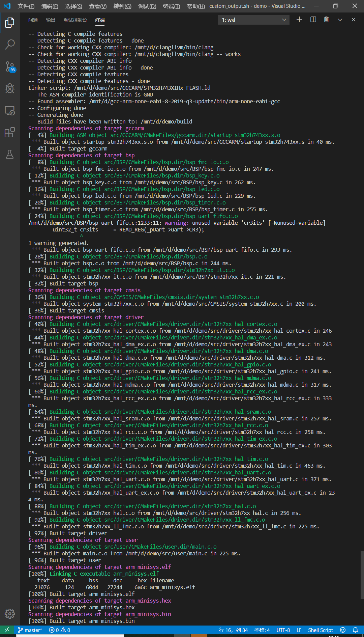Viewport: 364px width, 637px height.
Task: Open the Test flask icon view
Action: [10, 155]
